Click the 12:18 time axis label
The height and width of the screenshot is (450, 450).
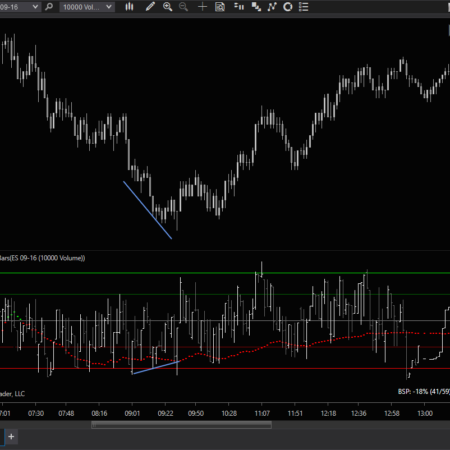click(329, 413)
